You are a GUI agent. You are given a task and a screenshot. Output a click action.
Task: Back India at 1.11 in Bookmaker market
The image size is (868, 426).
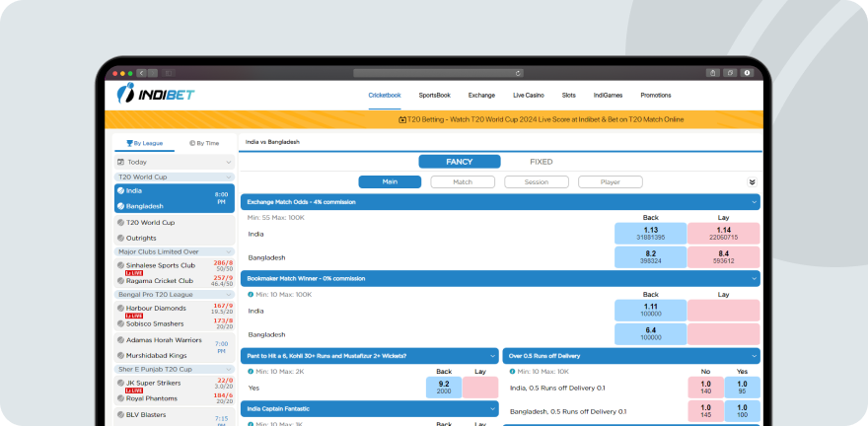(650, 311)
